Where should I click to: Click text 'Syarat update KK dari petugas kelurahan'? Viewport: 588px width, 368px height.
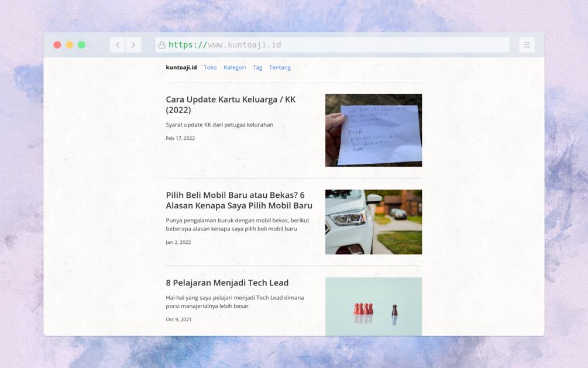click(x=219, y=125)
